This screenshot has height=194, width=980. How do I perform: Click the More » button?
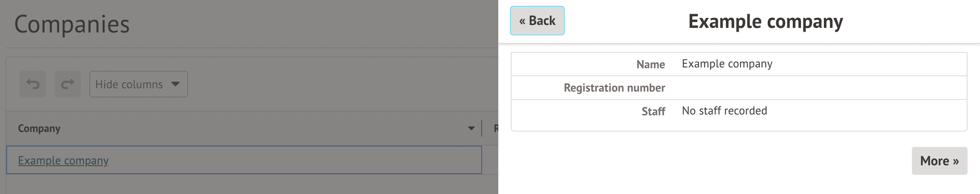[939, 161]
